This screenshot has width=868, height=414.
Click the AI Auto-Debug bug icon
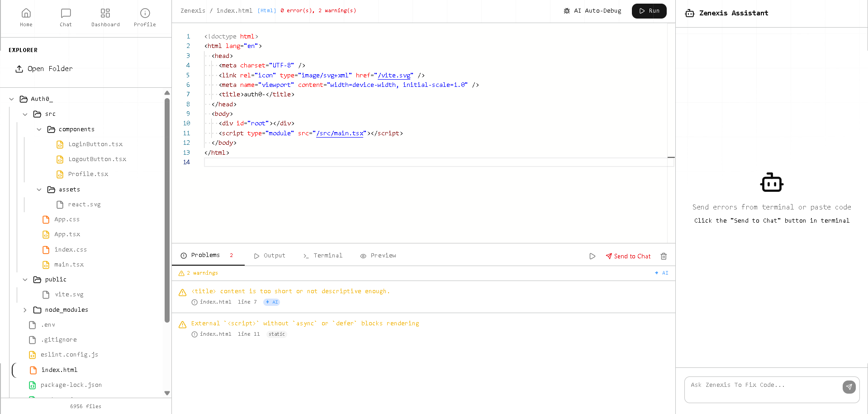point(567,11)
